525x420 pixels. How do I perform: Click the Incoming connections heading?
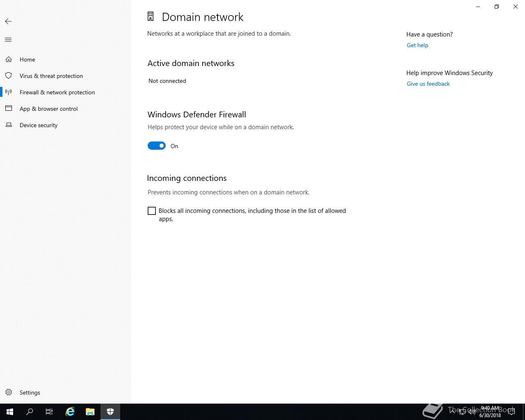tap(187, 178)
